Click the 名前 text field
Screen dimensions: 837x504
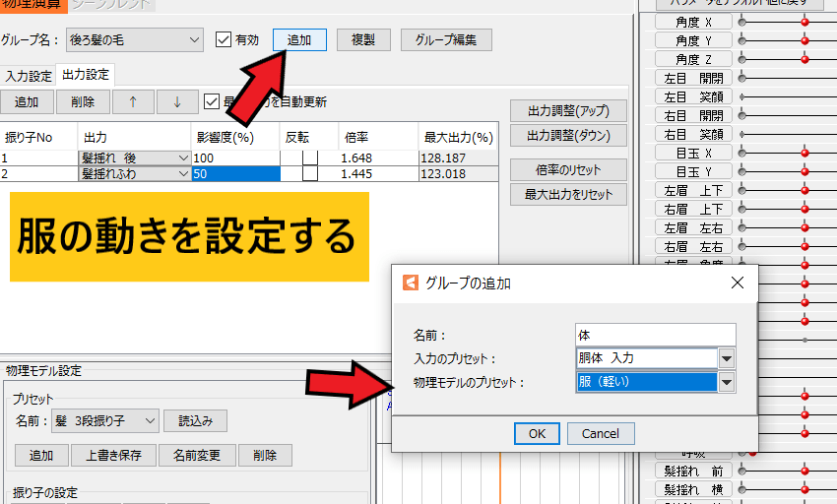[655, 335]
